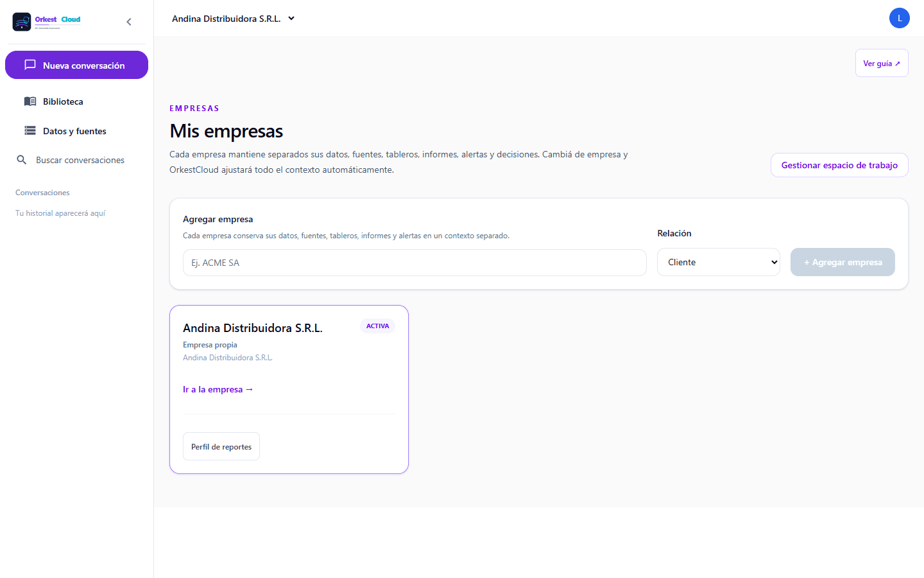This screenshot has height=578, width=924.
Task: Click the magnifier search icon
Action: 22,160
